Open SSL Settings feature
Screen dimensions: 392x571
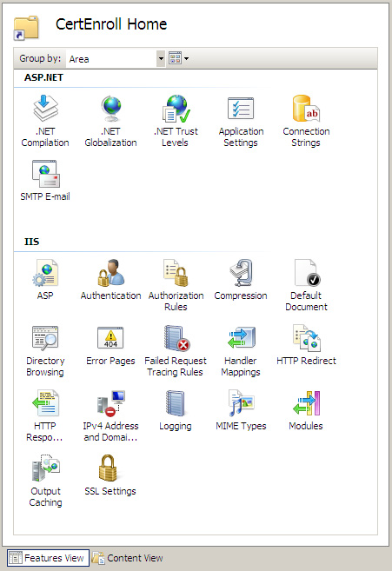pyautogui.click(x=110, y=475)
